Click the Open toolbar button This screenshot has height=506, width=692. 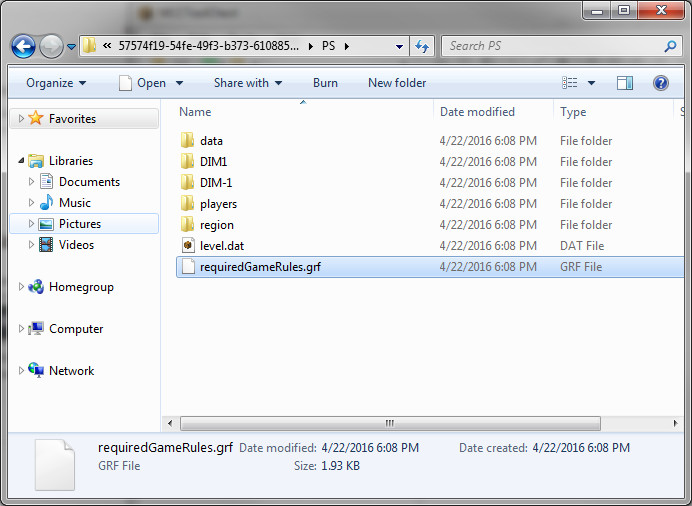[143, 83]
